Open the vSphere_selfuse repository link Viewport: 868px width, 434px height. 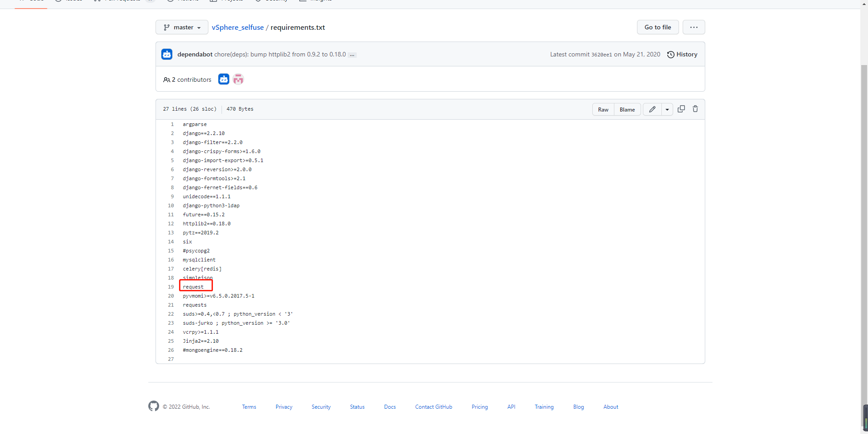[x=238, y=27]
